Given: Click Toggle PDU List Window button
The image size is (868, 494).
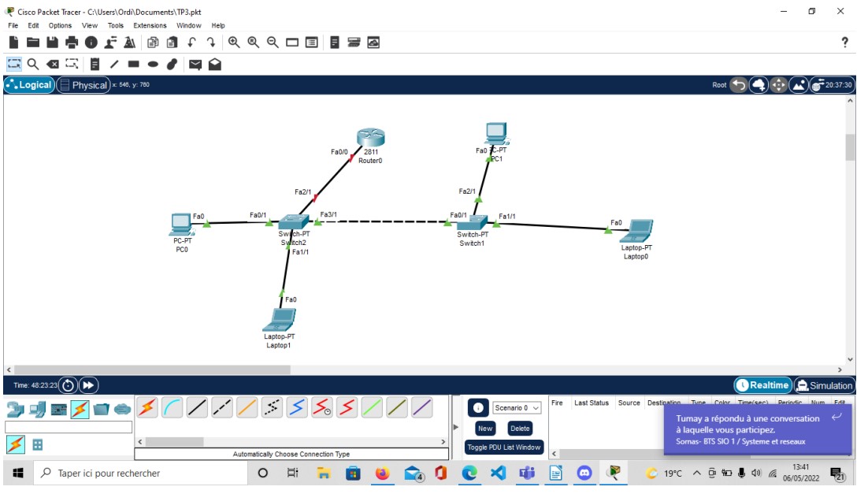Looking at the screenshot, I should tap(504, 448).
